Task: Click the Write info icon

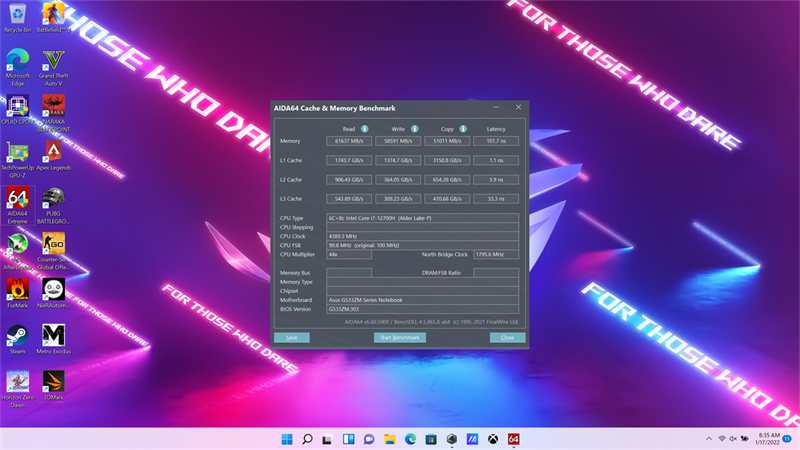Action: click(413, 129)
